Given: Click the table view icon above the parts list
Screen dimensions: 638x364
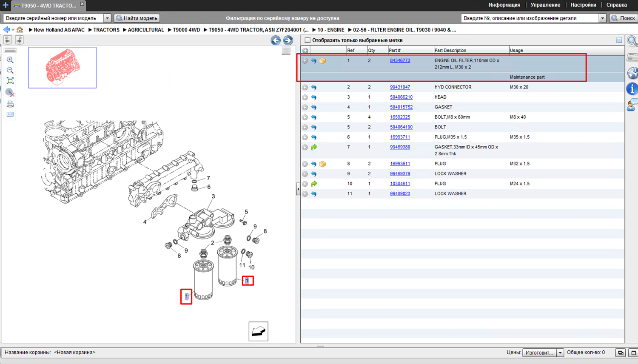Looking at the screenshot, I should [x=619, y=40].
